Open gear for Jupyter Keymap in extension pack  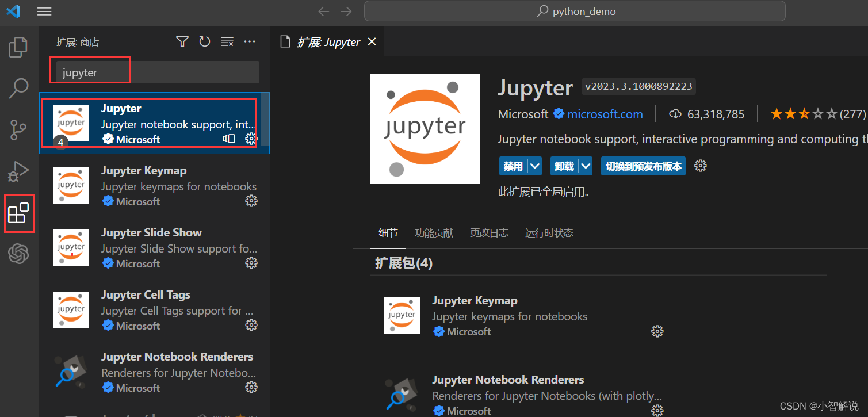pos(657,331)
